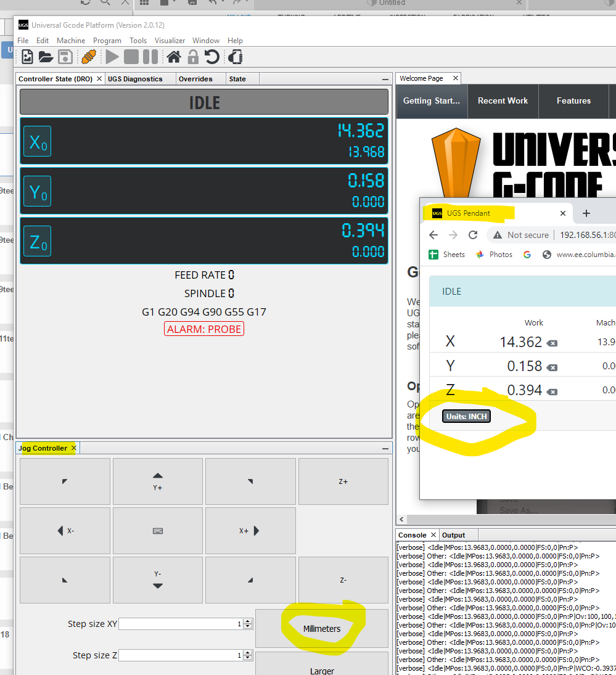Click the new file toolbar icon
Screen dimensions: 616x675
pos(27,57)
